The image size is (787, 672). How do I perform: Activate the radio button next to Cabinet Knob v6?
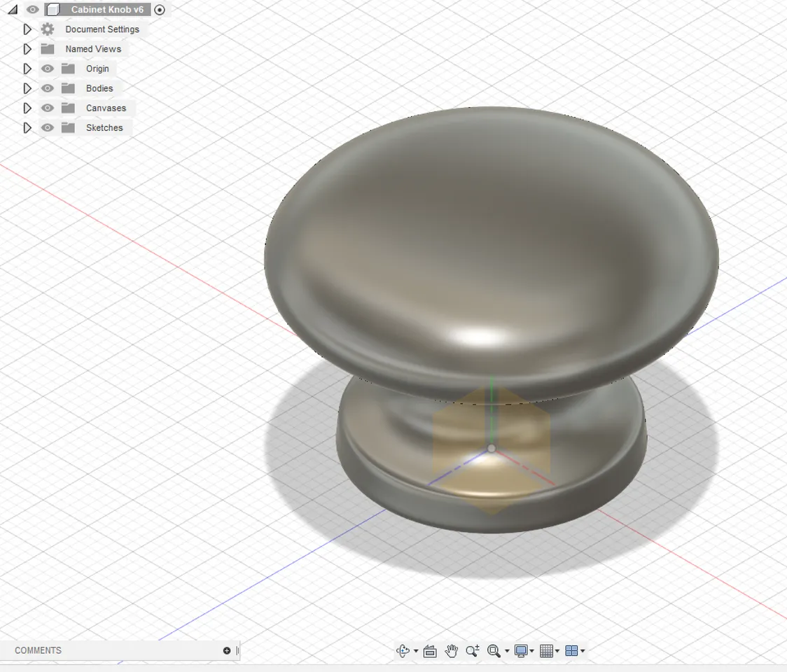pos(159,10)
